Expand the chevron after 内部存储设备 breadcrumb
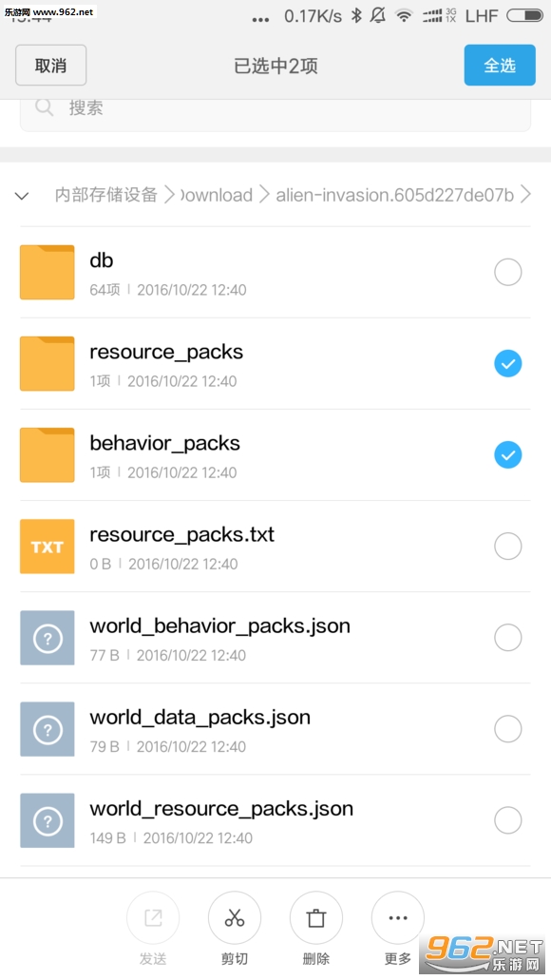The height and width of the screenshot is (980, 551). pos(169,195)
